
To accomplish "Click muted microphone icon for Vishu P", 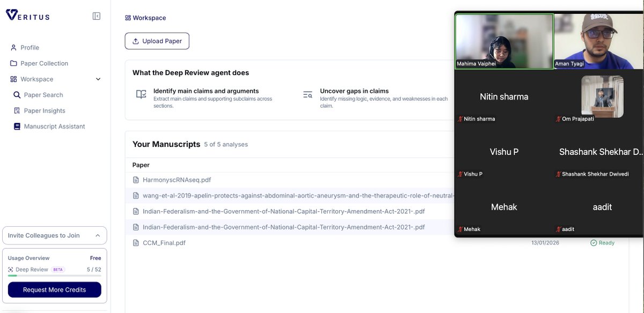I will point(460,174).
